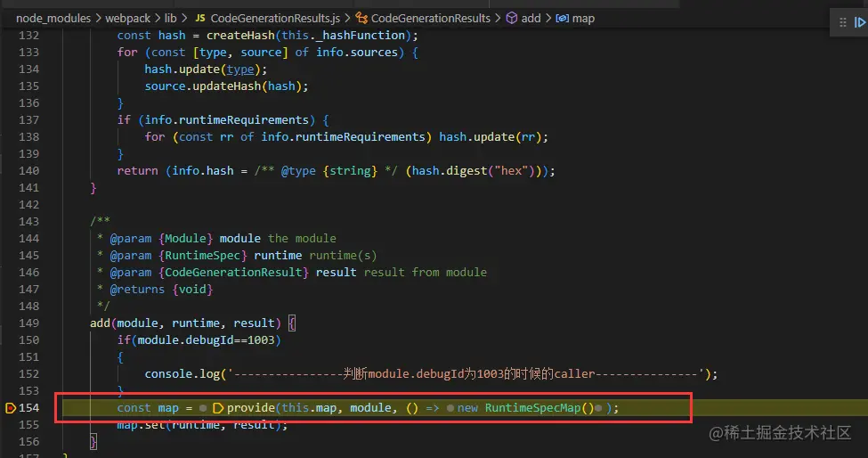Click 'console.log' on line 152
Image resolution: width=868 pixels, height=458 pixels.
(x=183, y=374)
